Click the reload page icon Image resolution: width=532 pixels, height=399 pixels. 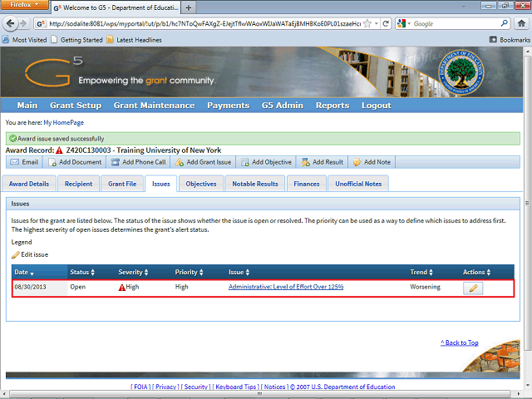386,23
